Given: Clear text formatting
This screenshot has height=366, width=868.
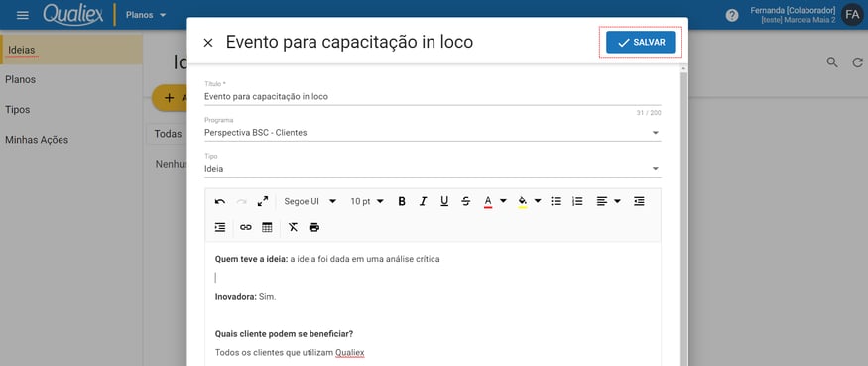Looking at the screenshot, I should click(x=293, y=227).
